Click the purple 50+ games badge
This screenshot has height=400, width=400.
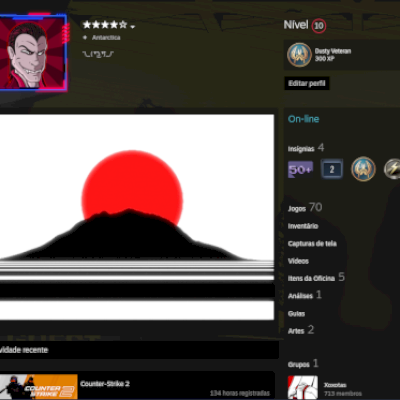tap(300, 169)
